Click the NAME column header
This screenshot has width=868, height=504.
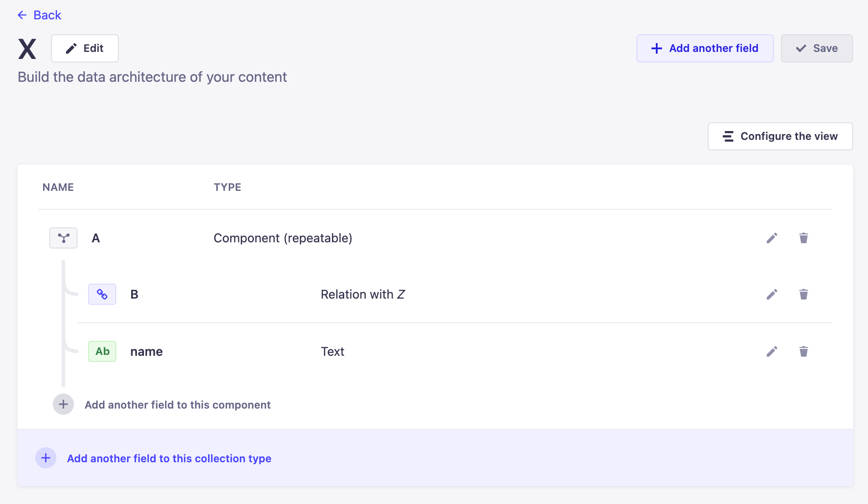tap(58, 187)
